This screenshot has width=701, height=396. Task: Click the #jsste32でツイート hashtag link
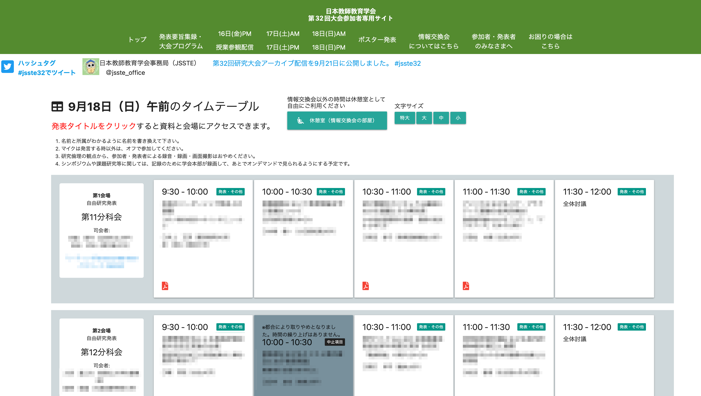click(x=46, y=72)
